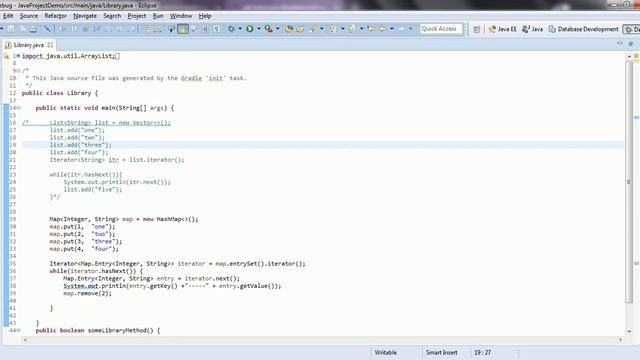Click the horizontal scrollbar right arrow
640x360 pixels.
pos(620,340)
